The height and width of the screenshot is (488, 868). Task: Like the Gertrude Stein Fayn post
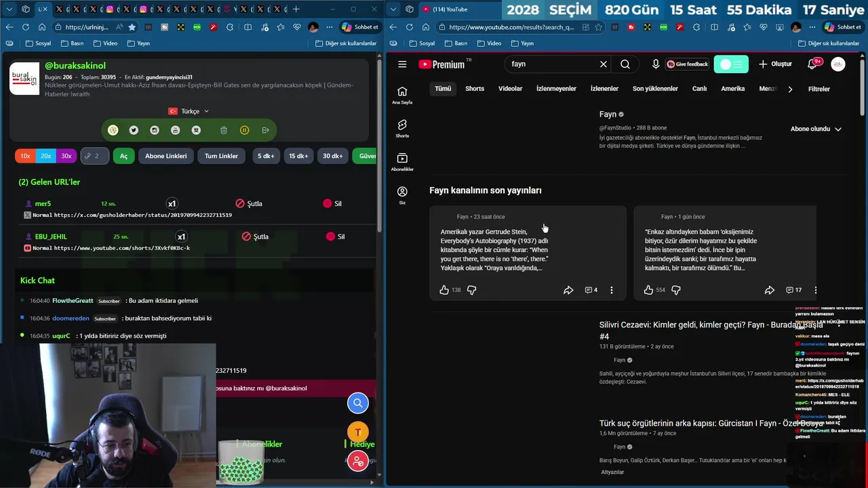[x=444, y=290]
